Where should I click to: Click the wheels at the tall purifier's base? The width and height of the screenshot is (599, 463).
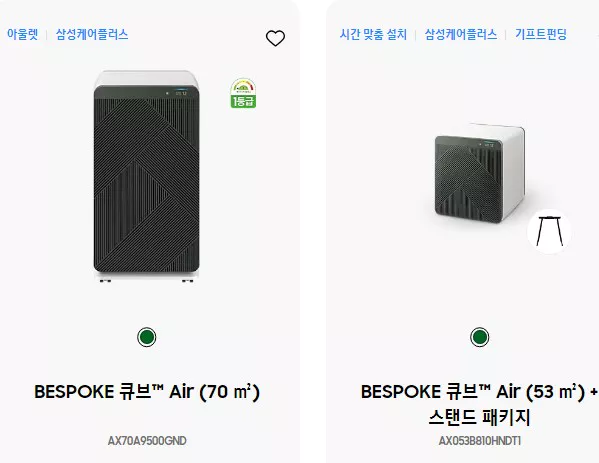[147, 281]
